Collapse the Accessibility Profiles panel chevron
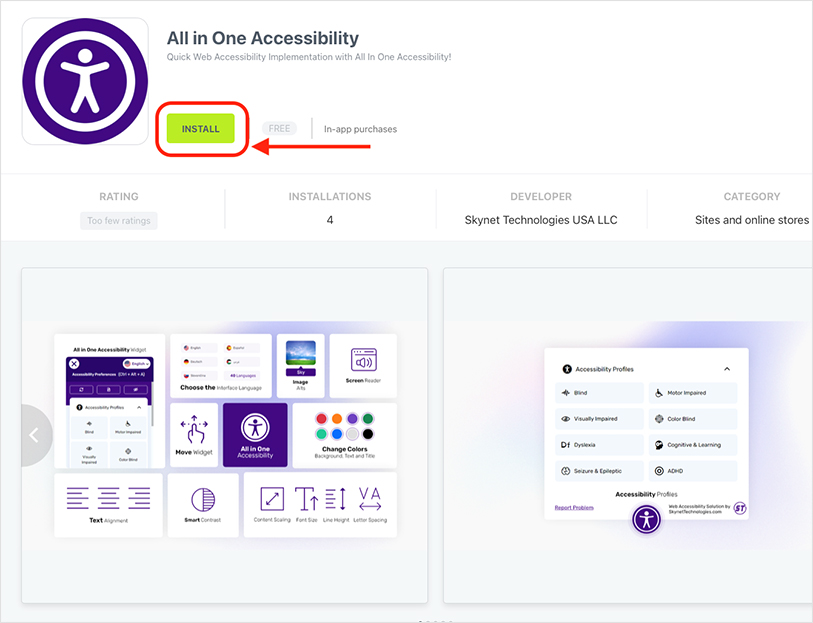813x623 pixels. tap(727, 369)
